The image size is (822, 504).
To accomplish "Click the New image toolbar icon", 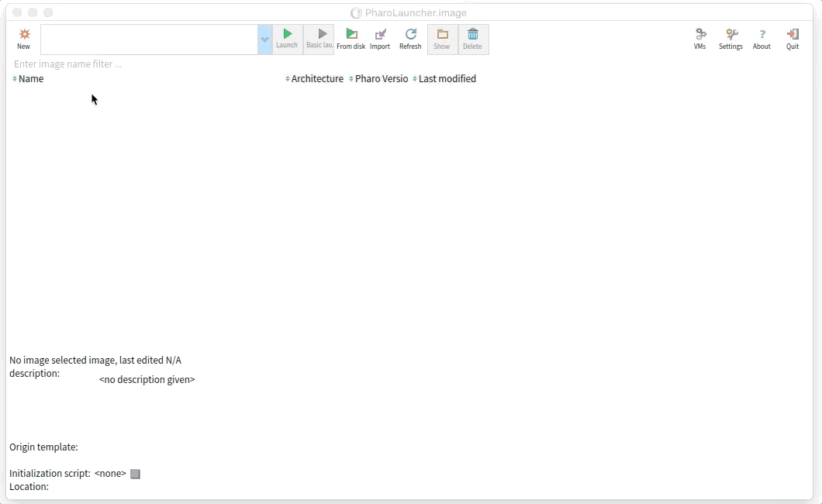I will 23,40.
